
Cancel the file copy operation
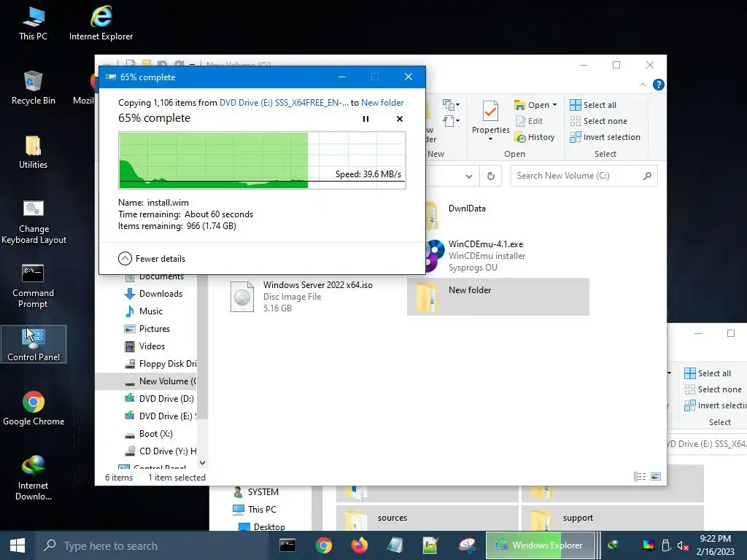point(400,119)
